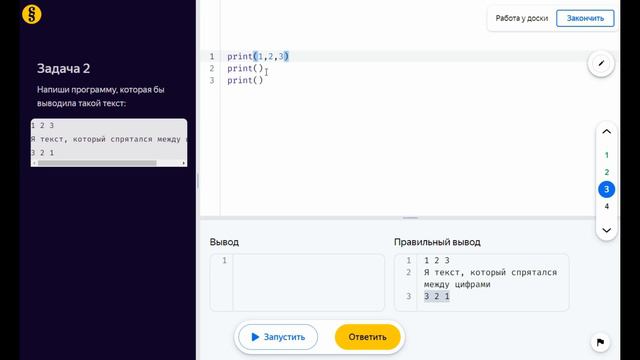Click the flag report icon
Image resolution: width=640 pixels, height=360 pixels.
click(600, 342)
